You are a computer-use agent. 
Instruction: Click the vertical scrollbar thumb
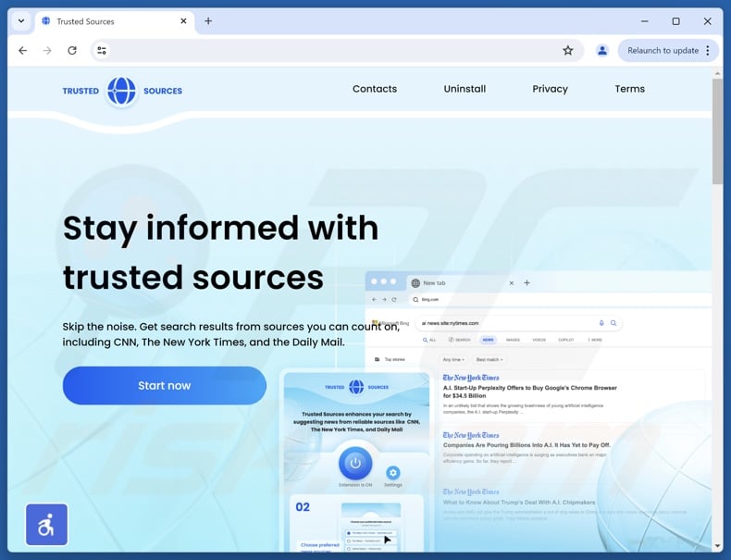(x=717, y=132)
